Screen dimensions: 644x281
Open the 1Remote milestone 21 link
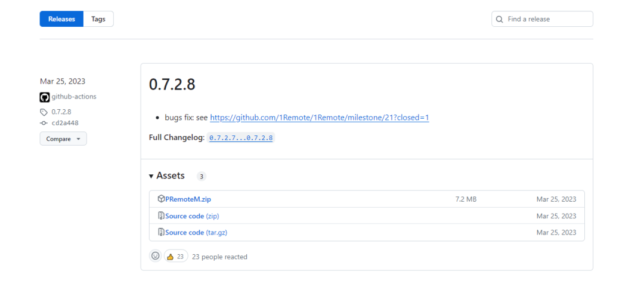pyautogui.click(x=319, y=118)
